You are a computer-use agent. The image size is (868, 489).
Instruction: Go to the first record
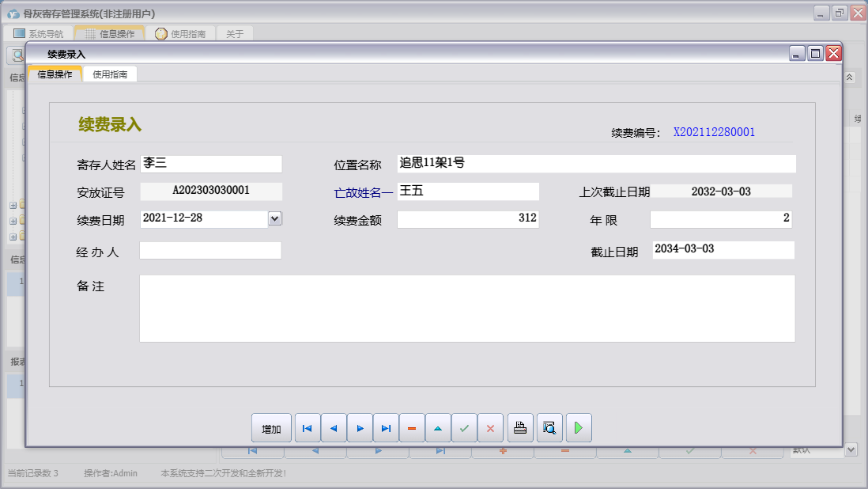coord(308,428)
